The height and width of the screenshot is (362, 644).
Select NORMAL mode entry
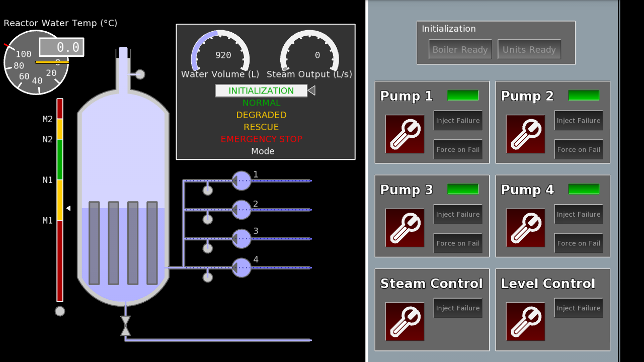(262, 103)
